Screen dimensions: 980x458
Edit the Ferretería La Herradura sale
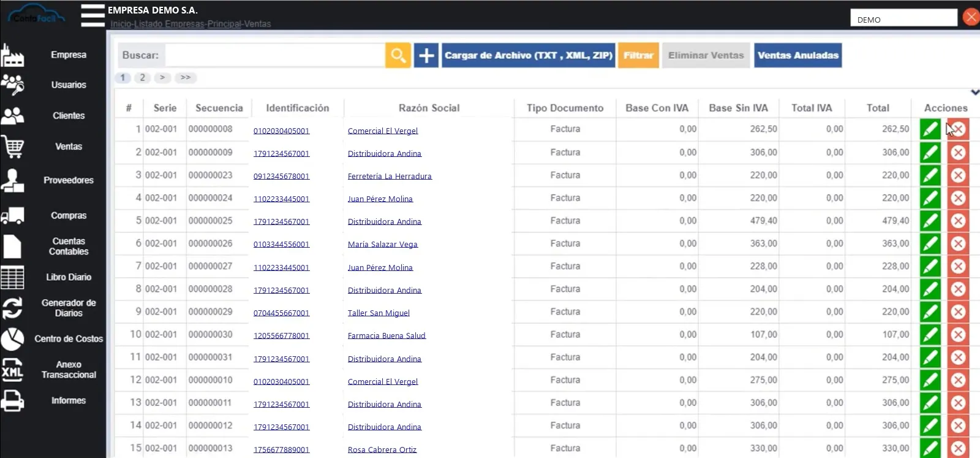pos(930,175)
